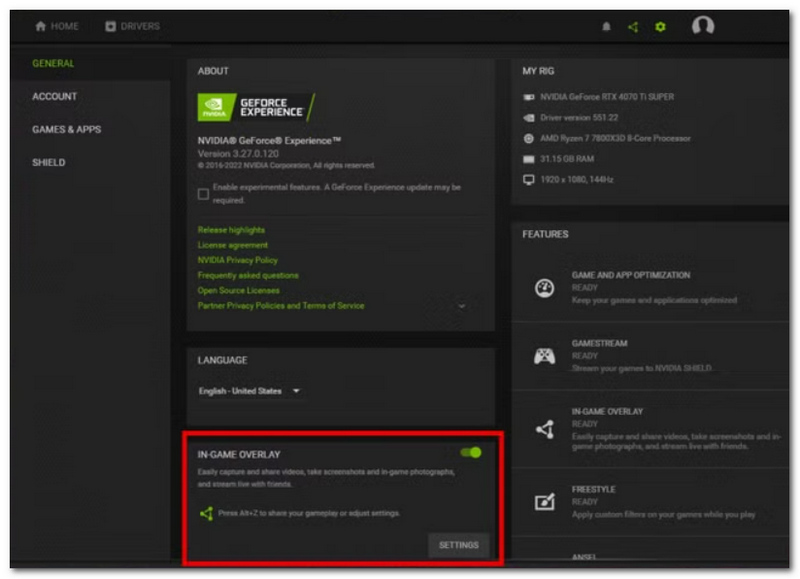
Task: Open the License agreement link
Action: 233,245
